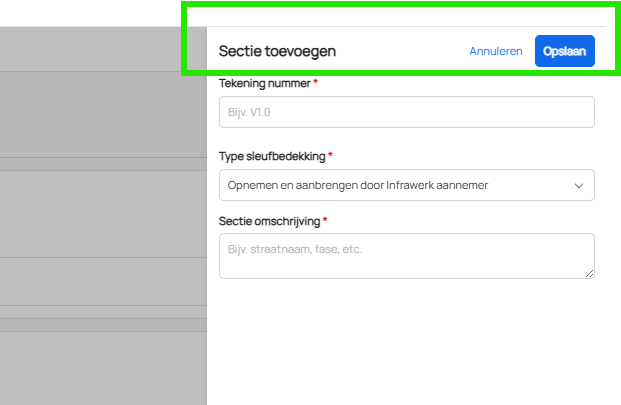Click the resize handle of the omschrijving textarea
This screenshot has width=621, height=405.
pos(590,273)
